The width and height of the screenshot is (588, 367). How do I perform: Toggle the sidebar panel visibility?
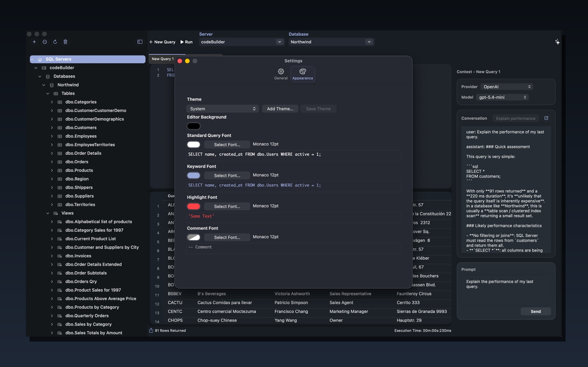(x=140, y=42)
